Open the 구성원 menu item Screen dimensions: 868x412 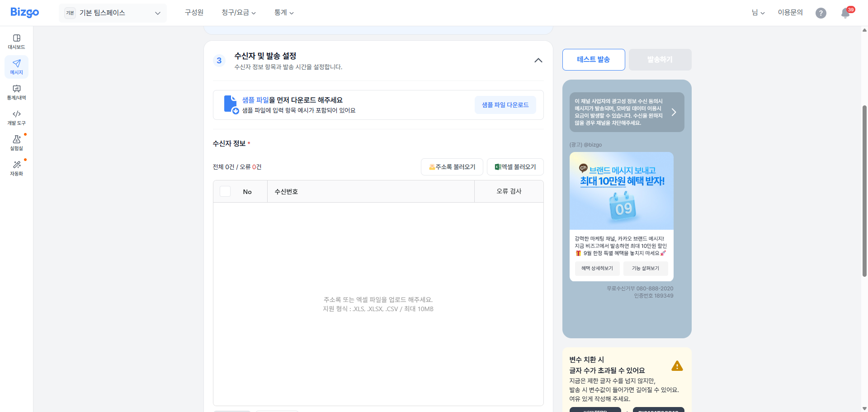coord(193,12)
